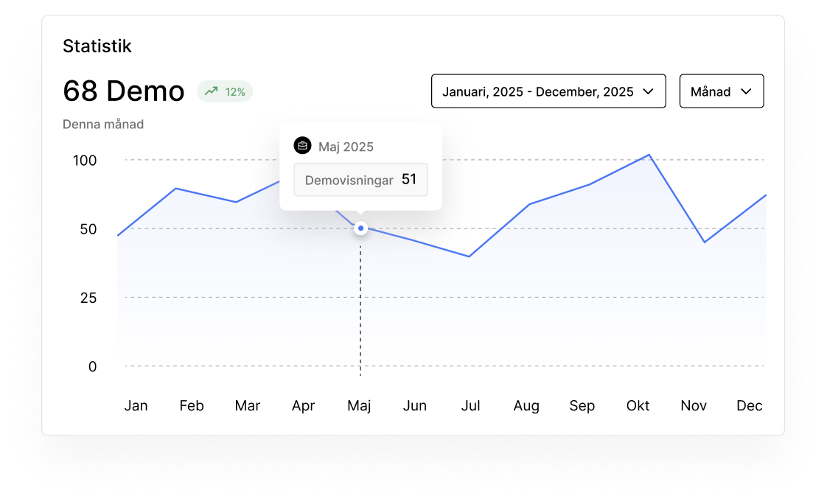Click the Jun month label

415,405
